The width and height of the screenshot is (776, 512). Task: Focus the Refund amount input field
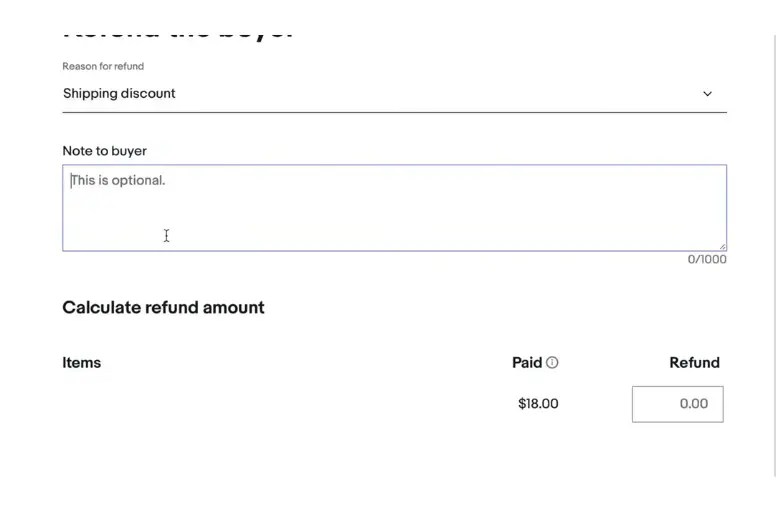[x=677, y=404]
